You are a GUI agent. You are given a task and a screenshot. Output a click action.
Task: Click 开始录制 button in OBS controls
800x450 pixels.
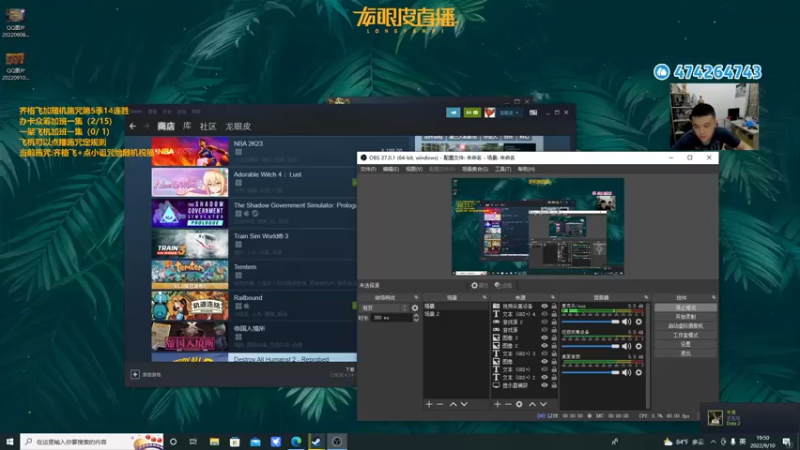pyautogui.click(x=685, y=317)
